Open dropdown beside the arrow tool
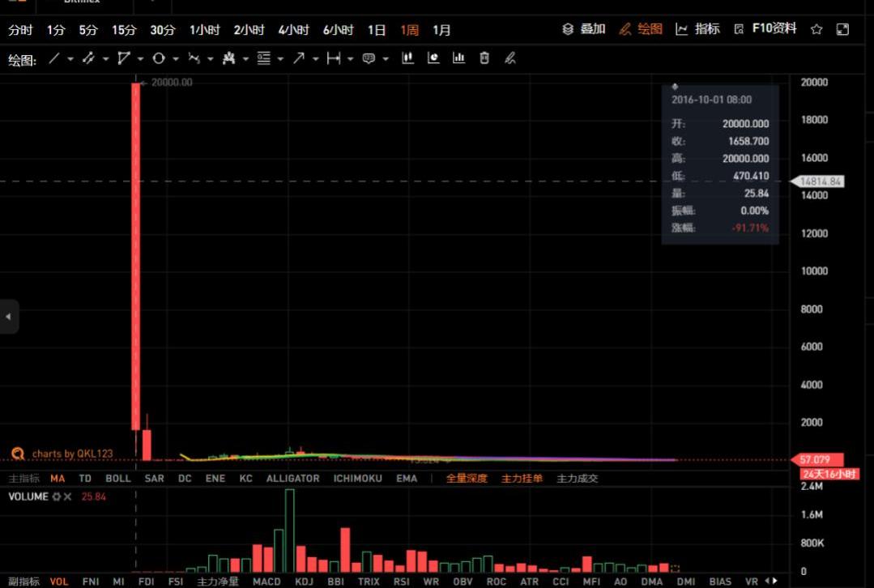The width and height of the screenshot is (874, 588). (x=315, y=59)
